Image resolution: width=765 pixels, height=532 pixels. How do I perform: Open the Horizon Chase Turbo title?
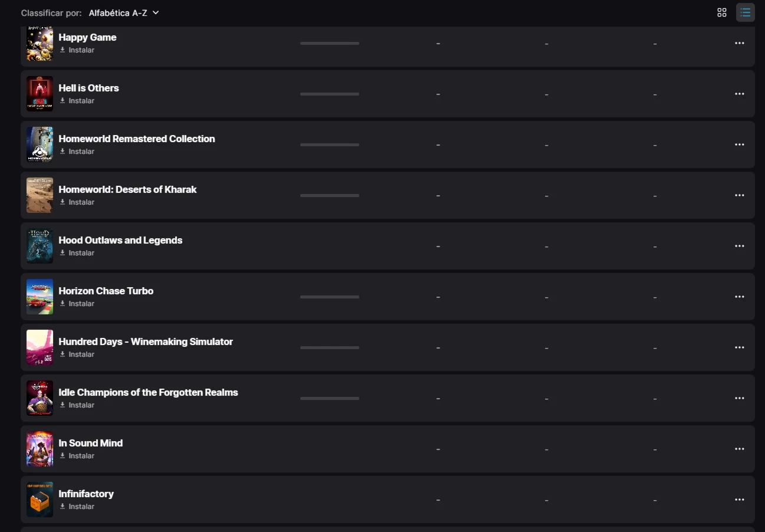pos(106,291)
